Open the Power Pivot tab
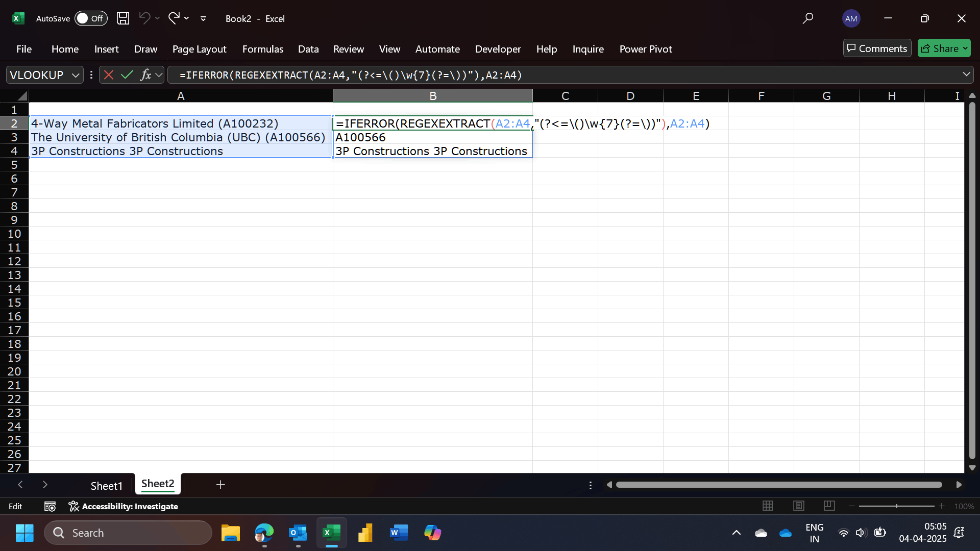 click(x=646, y=49)
